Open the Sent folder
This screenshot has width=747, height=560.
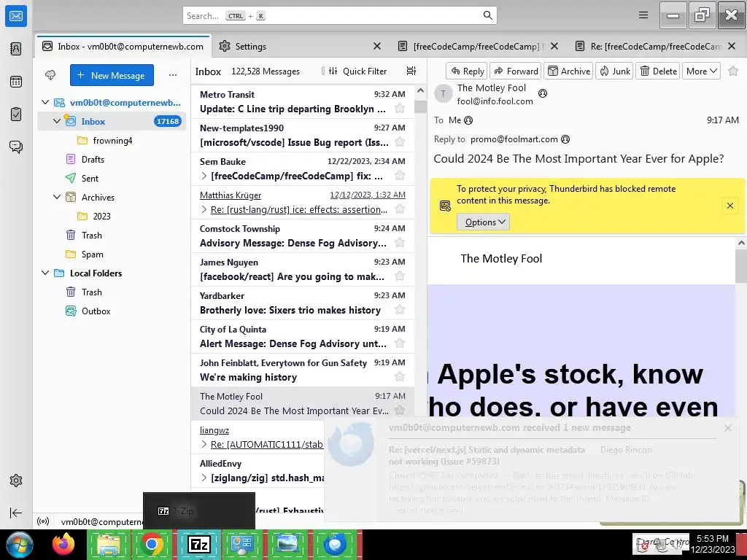point(90,179)
